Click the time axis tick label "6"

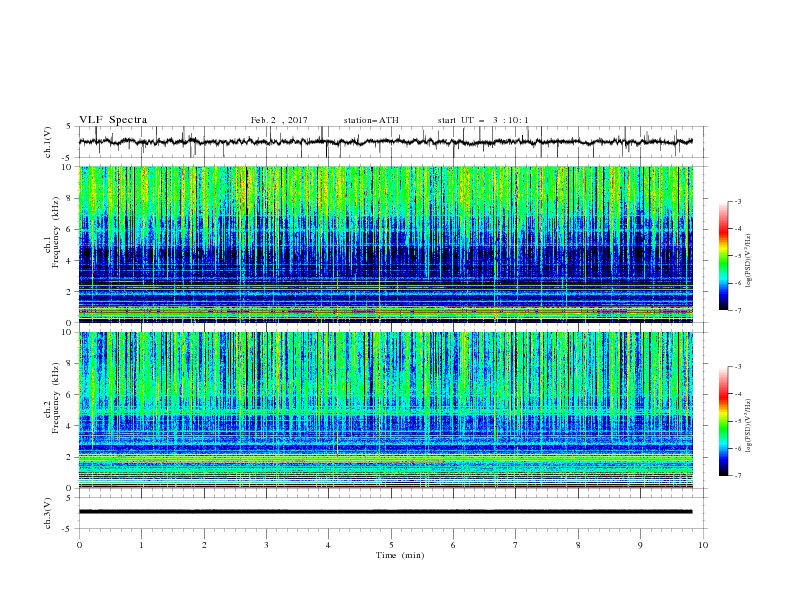tap(454, 545)
